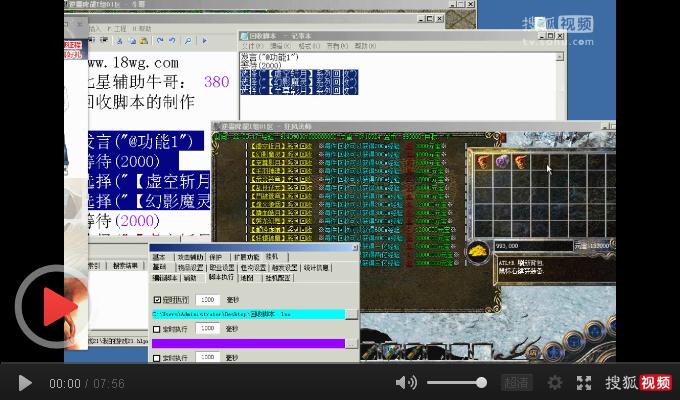This screenshot has height=400, width=680.
Task: Open the player settings gear
Action: pyautogui.click(x=555, y=383)
